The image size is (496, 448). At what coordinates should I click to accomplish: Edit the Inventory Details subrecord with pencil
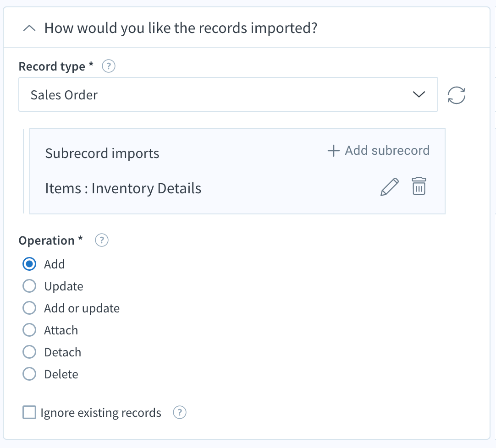coord(390,187)
